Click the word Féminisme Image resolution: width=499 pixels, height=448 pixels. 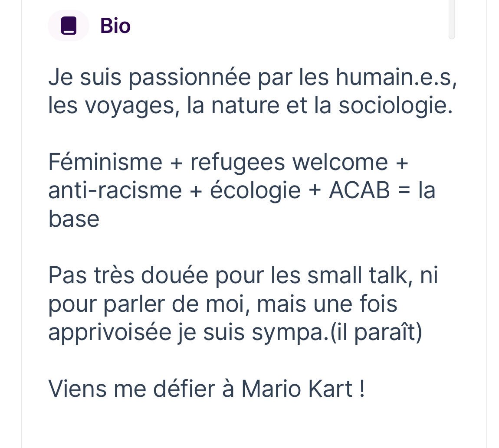[105, 162]
